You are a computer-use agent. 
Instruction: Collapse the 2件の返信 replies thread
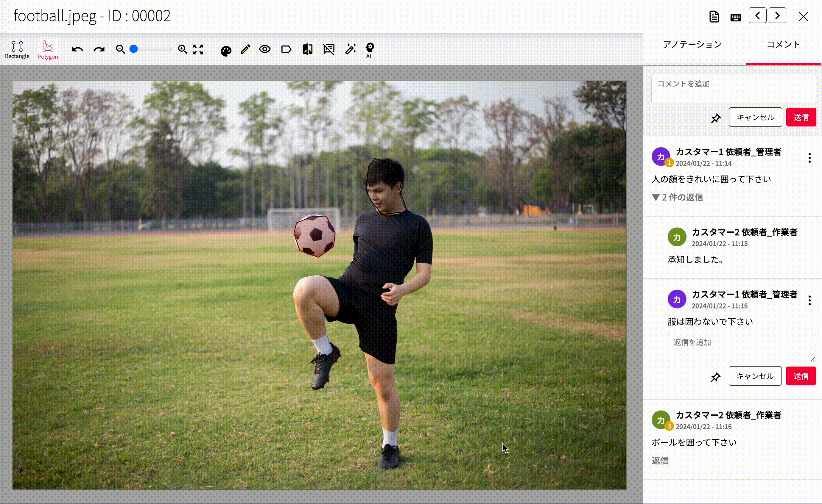(677, 197)
